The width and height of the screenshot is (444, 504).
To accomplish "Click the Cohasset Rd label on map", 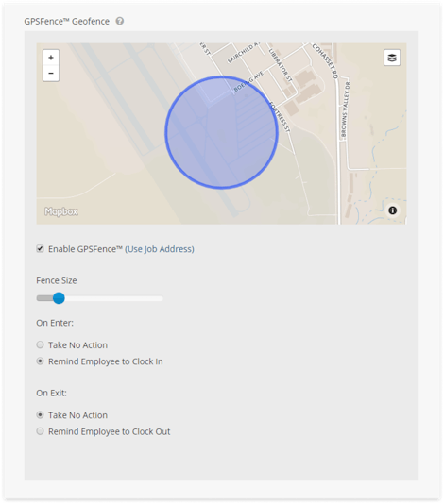I will [x=325, y=61].
